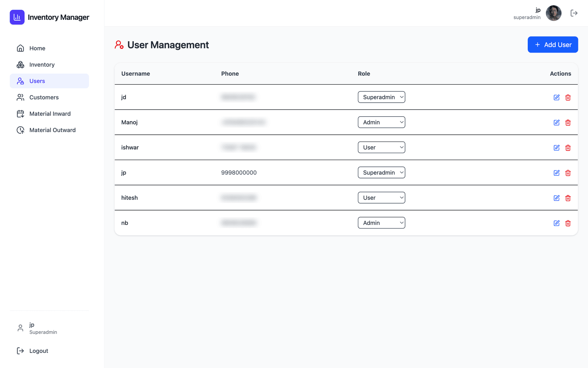Click the Inventory Manager title
This screenshot has width=588, height=368.
coord(58,17)
